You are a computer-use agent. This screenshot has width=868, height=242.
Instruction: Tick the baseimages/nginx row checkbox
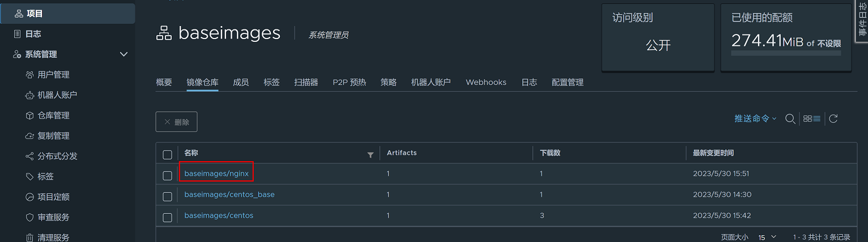[x=167, y=175]
